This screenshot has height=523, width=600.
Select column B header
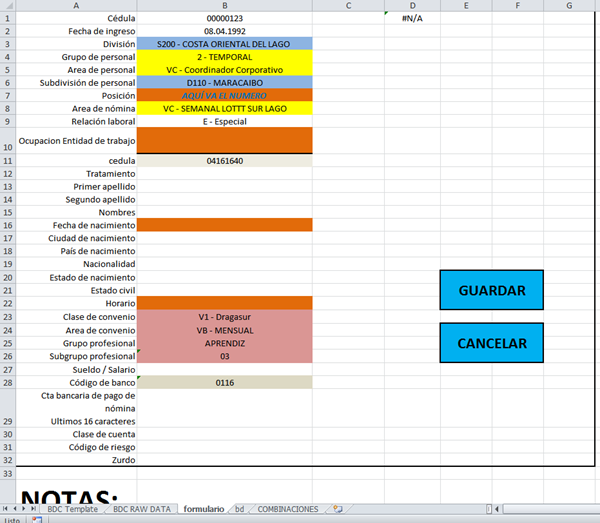pos(225,5)
